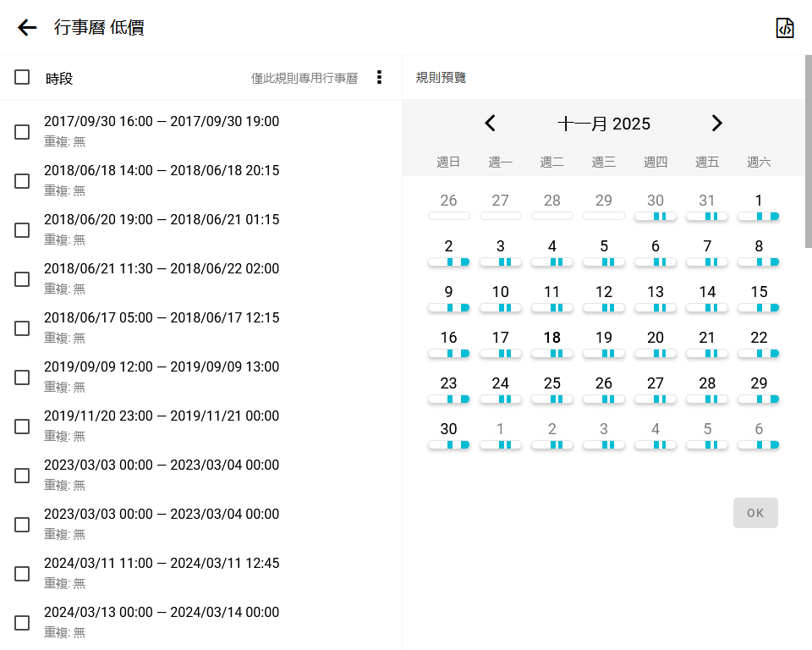This screenshot has height=650, width=812.
Task: Go to previous month in calendar
Action: coord(490,124)
